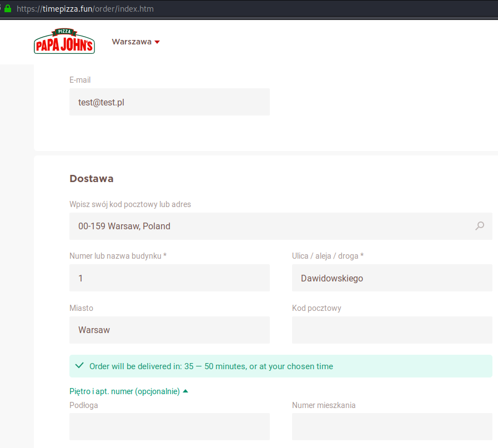Viewport: 498px width, 448px height.
Task: Click the postcode or address search field
Action: pyautogui.click(x=272, y=226)
